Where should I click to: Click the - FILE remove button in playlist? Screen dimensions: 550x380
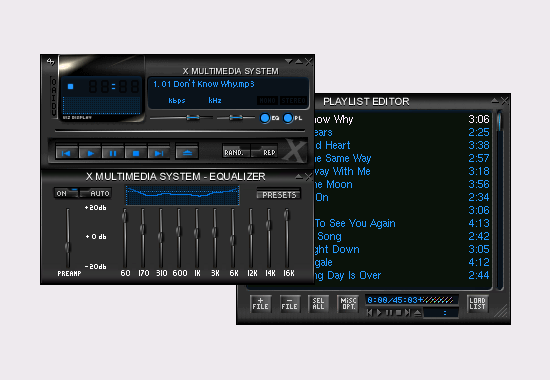click(290, 304)
